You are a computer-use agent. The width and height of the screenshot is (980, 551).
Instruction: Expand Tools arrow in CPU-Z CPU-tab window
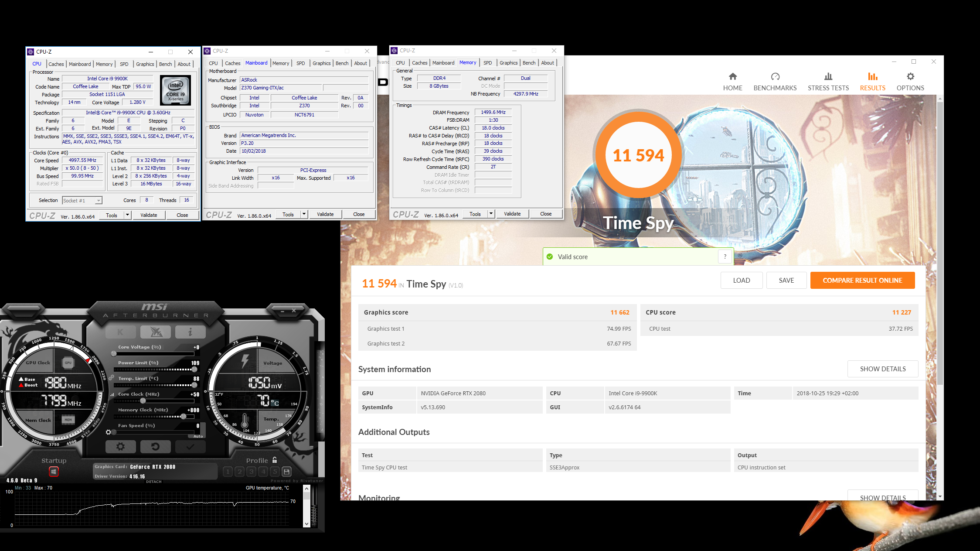tap(127, 215)
